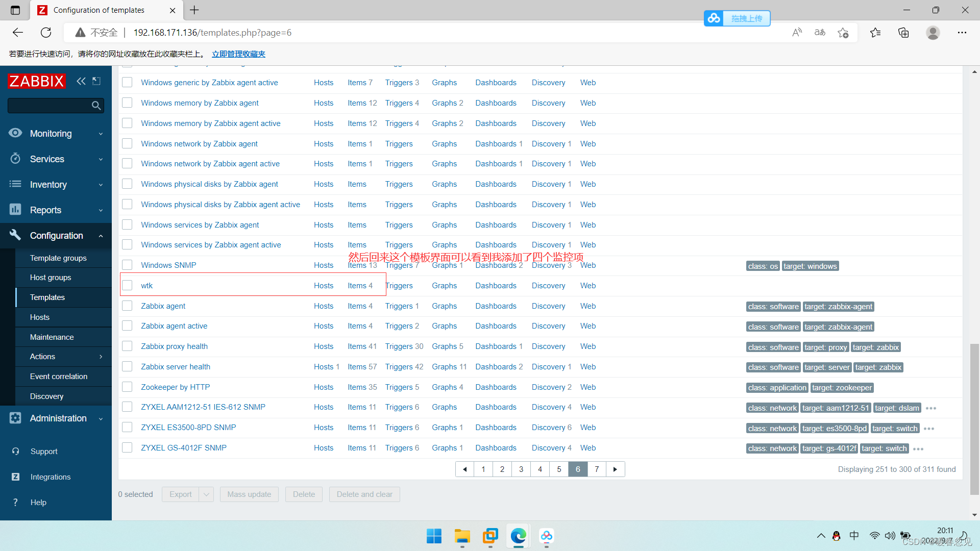
Task: Open the wtk template link
Action: pyautogui.click(x=146, y=285)
